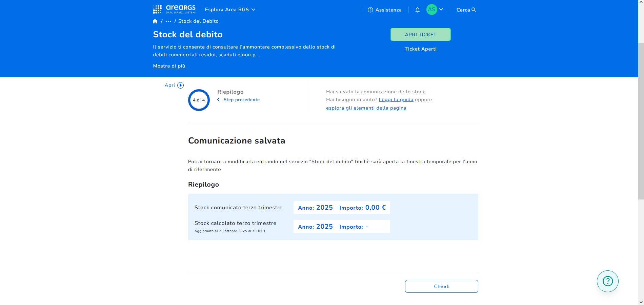Click the search magnifier icon
The height and width of the screenshot is (305, 644).
tap(474, 10)
